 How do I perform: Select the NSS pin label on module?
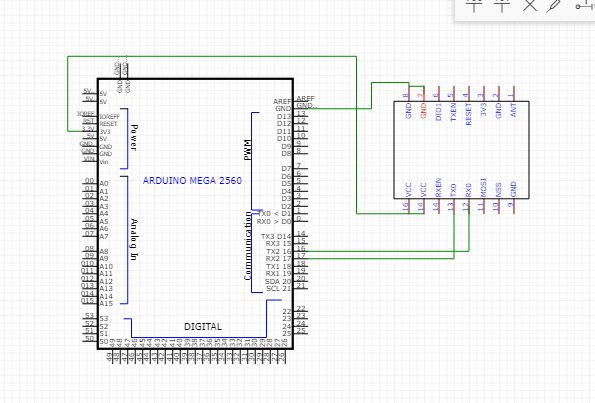[x=498, y=190]
